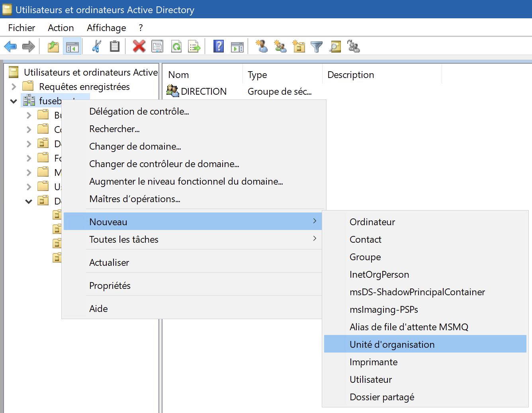Click the Up one level folder icon

[x=53, y=47]
